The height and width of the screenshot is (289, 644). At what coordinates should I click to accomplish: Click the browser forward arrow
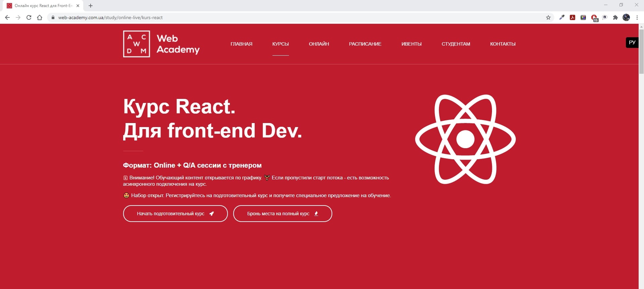[18, 17]
